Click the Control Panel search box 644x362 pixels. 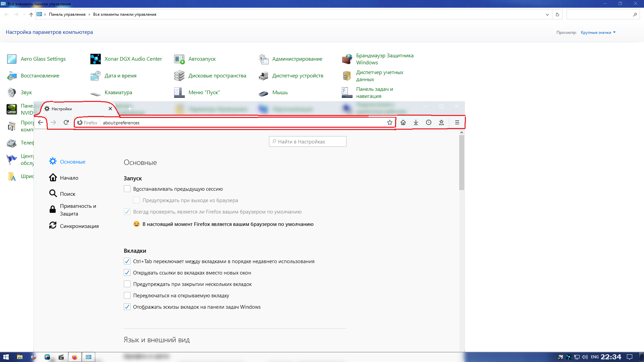[602, 14]
